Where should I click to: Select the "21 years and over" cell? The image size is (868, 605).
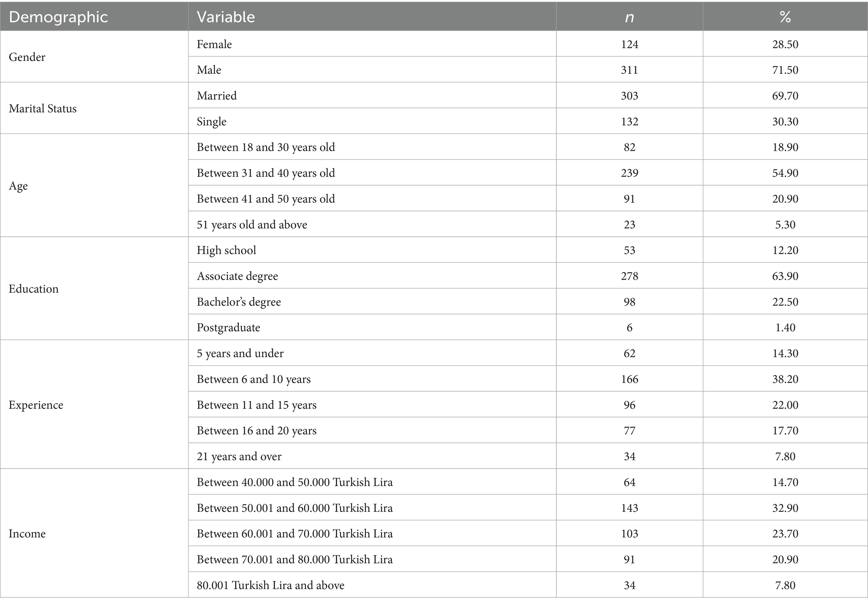point(239,456)
